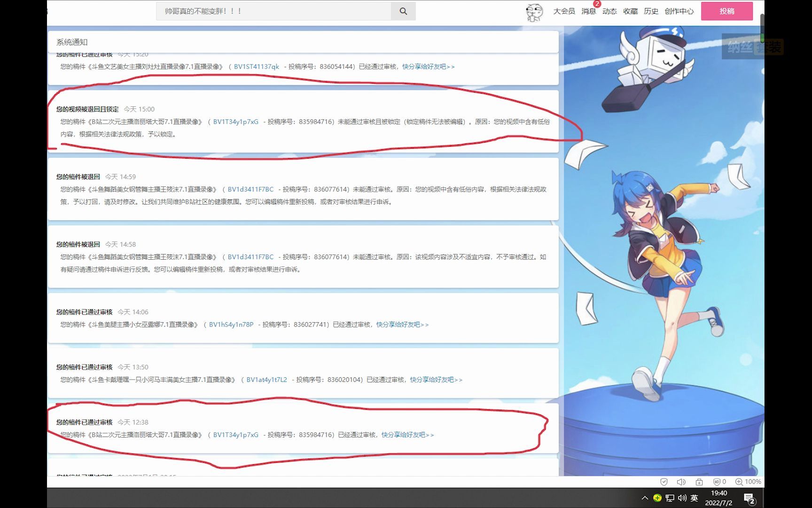The height and width of the screenshot is (508, 812).
Task: Click the page vertical scrollbar thumb
Action: point(762,28)
